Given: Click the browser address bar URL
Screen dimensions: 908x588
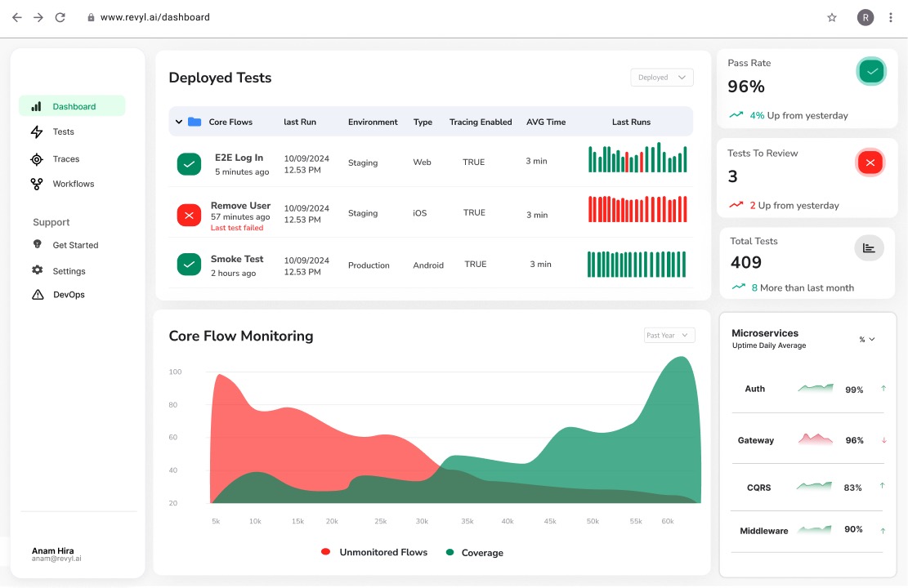Looking at the screenshot, I should point(155,17).
